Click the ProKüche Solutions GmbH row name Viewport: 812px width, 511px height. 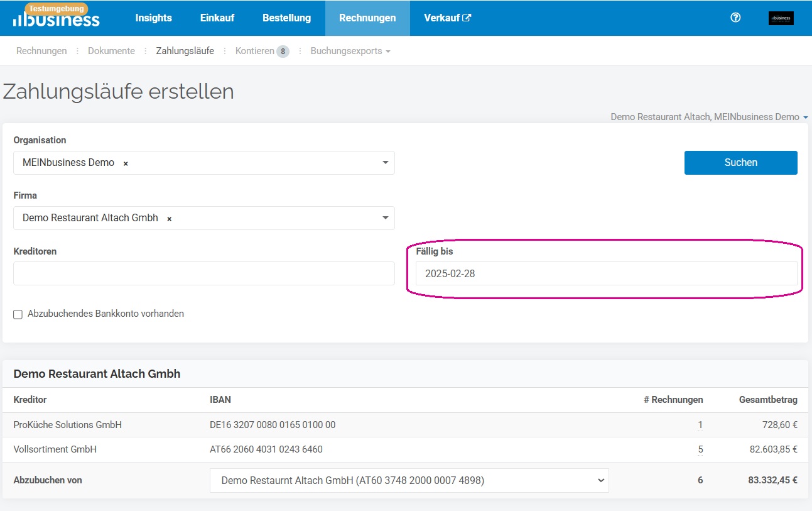pos(68,425)
